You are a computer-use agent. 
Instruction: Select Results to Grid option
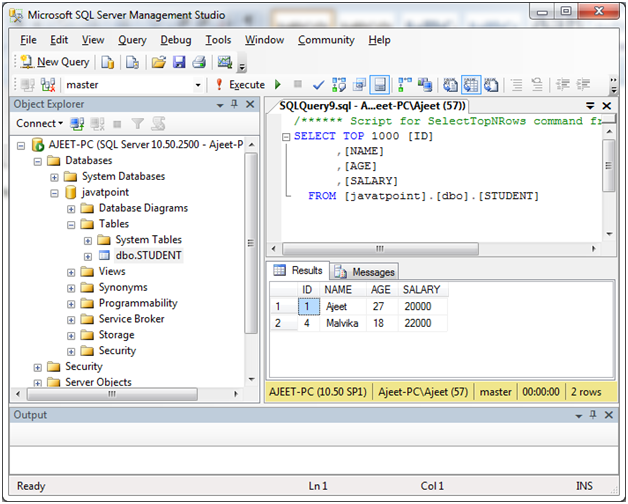(x=471, y=85)
